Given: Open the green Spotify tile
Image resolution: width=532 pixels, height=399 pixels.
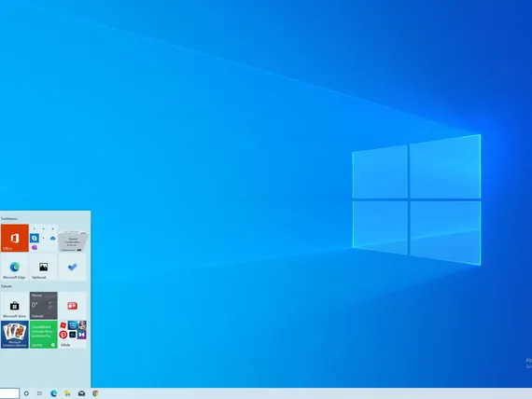Looking at the screenshot, I should [x=44, y=335].
